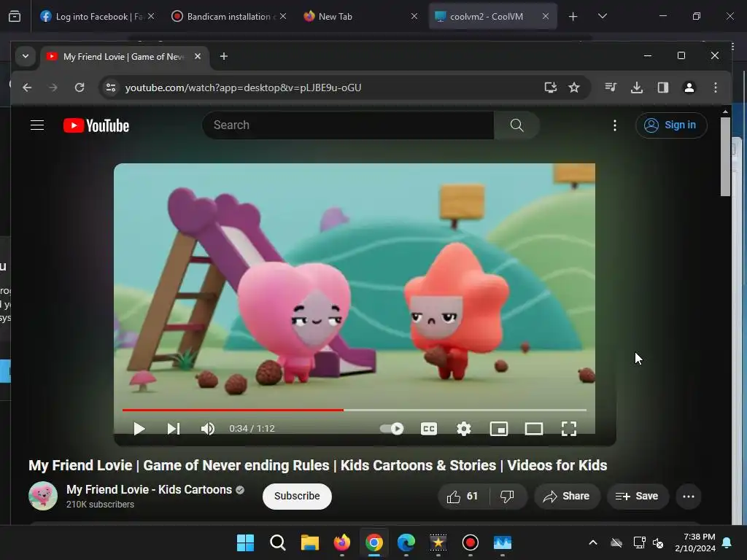Open a new Chrome tab
The image size is (747, 560).
[x=223, y=57]
